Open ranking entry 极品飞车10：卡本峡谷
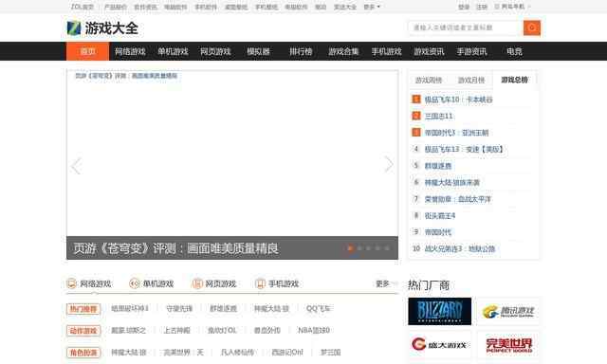 [459, 100]
